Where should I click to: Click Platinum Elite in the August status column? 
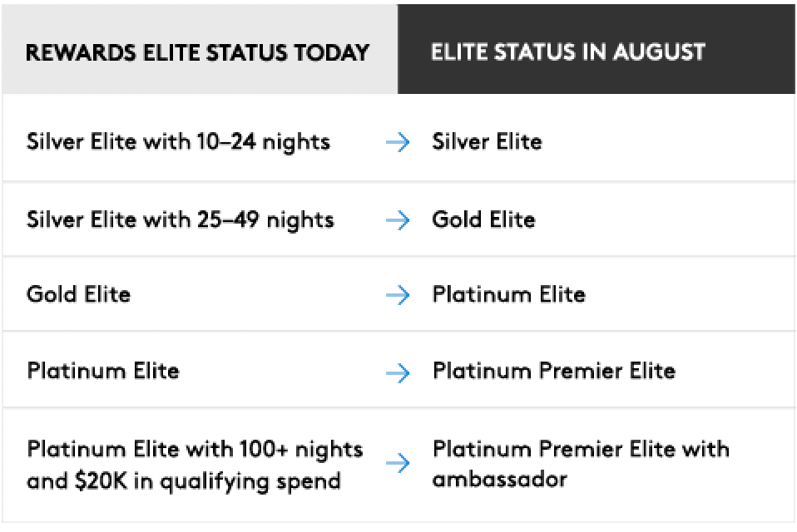pos(508,295)
